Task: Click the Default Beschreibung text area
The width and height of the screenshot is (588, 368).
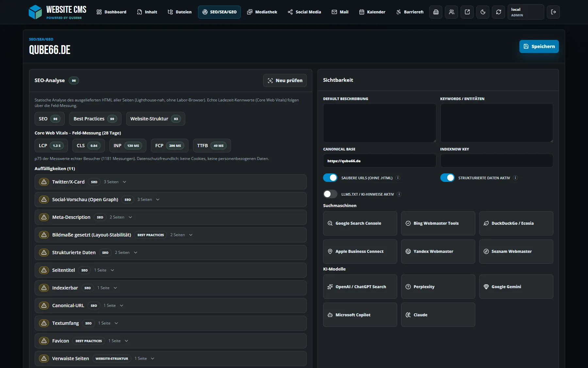Action: pyautogui.click(x=380, y=123)
